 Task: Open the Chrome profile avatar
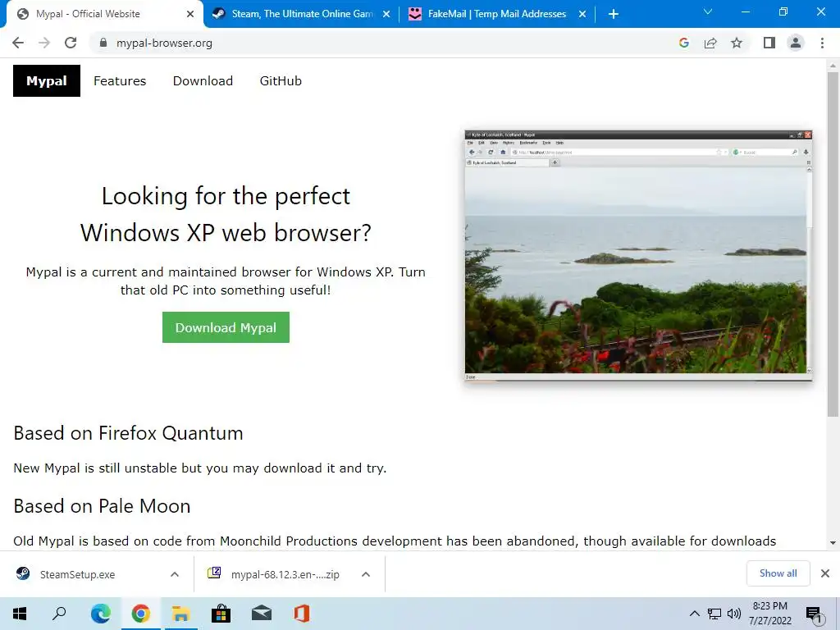click(796, 43)
